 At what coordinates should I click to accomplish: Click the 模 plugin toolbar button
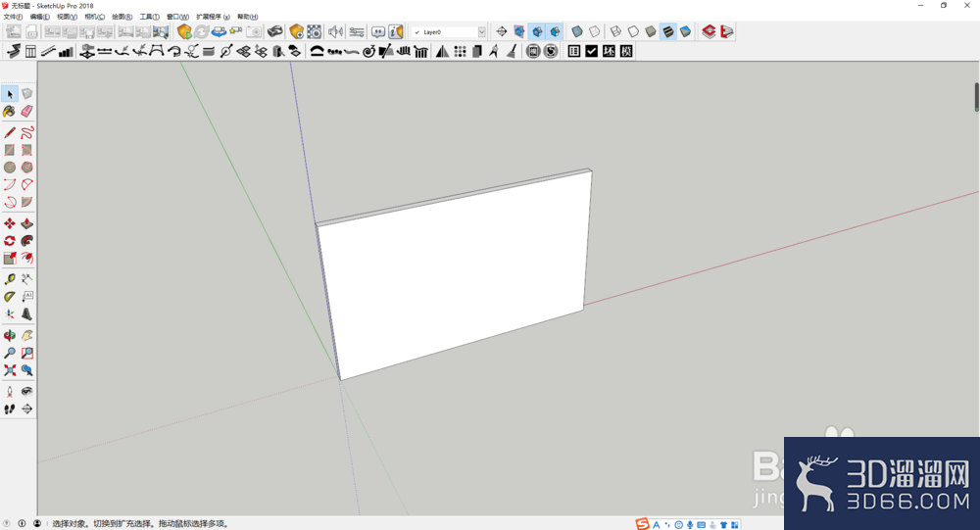(627, 51)
